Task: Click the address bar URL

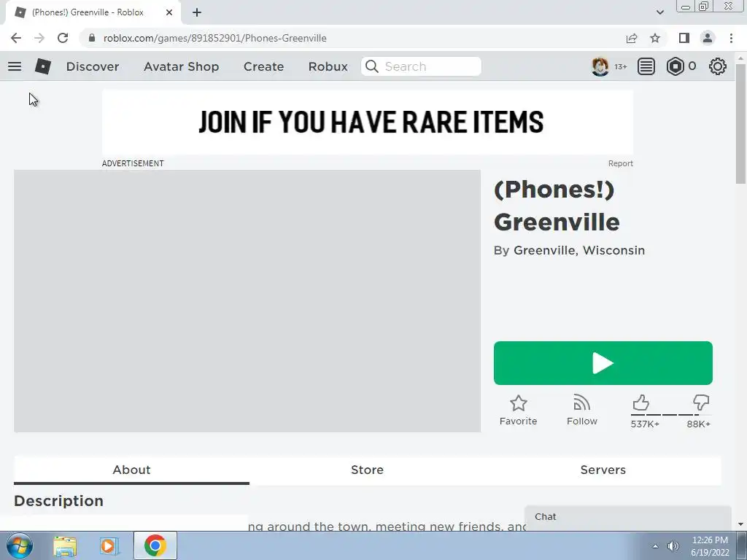Action: pos(215,38)
